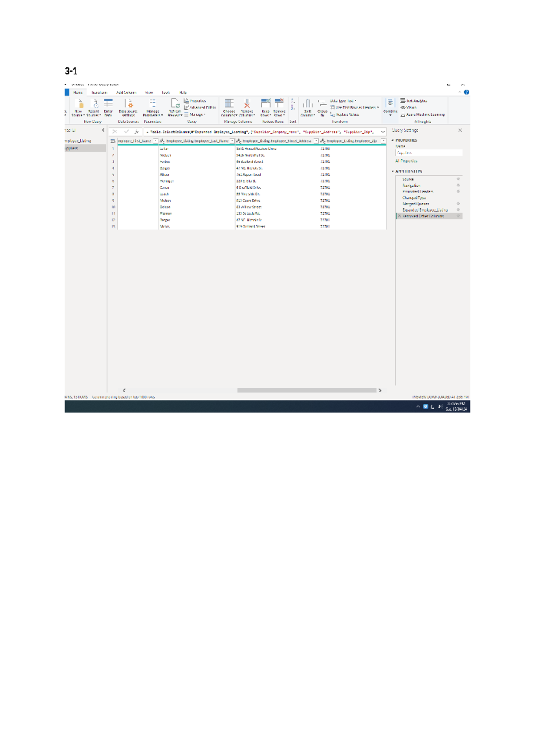Click the Choose Columns icon

[229, 106]
